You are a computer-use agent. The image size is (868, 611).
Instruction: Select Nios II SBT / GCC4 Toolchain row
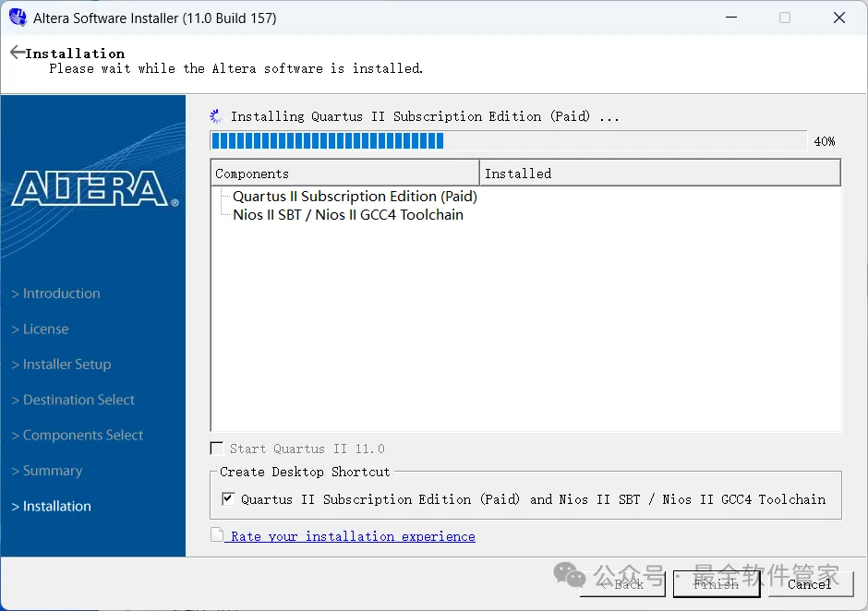coord(348,215)
